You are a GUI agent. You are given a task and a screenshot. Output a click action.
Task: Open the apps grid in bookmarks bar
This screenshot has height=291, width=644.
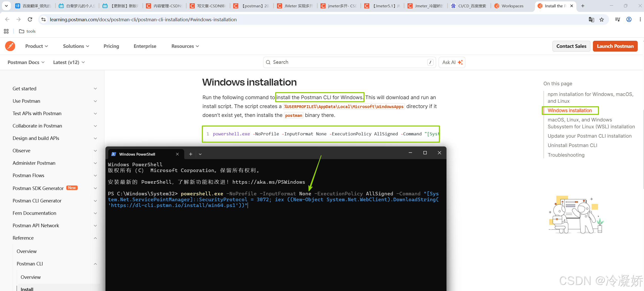(6, 31)
